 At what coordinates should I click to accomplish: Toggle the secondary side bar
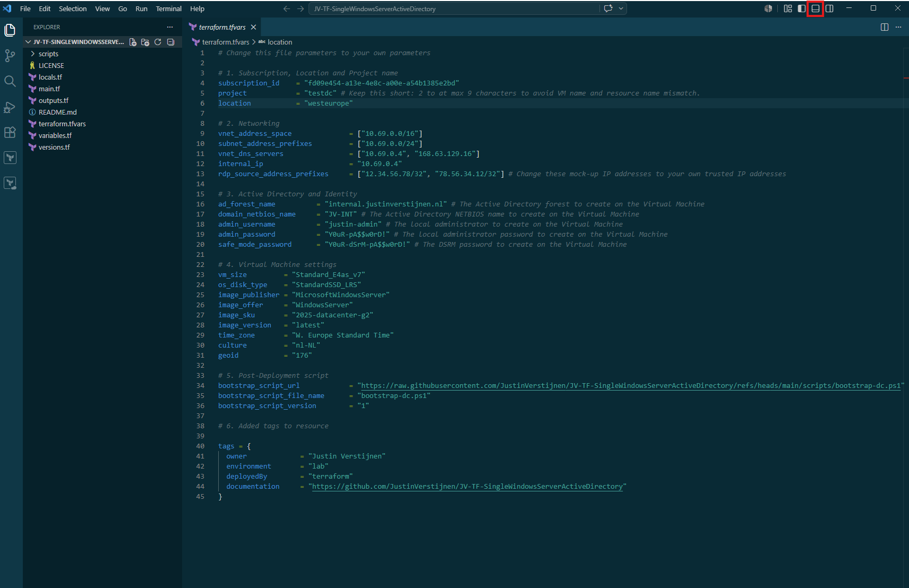[x=829, y=8]
